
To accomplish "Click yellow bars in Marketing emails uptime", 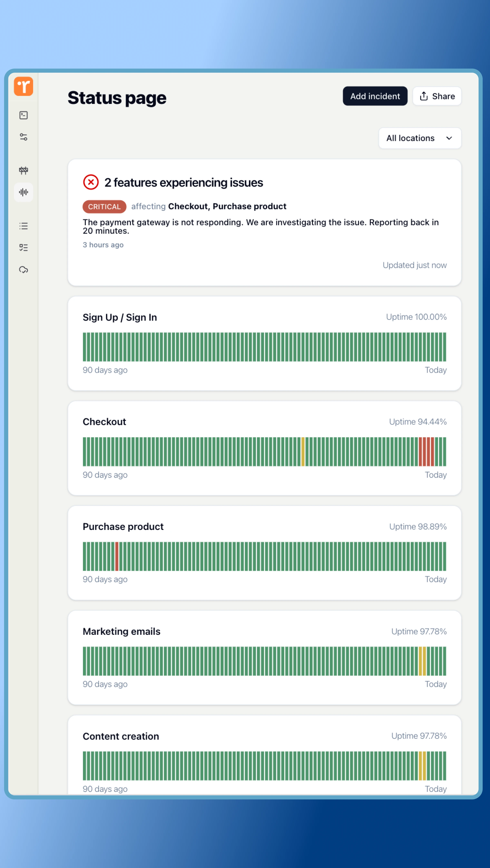I will click(x=422, y=661).
